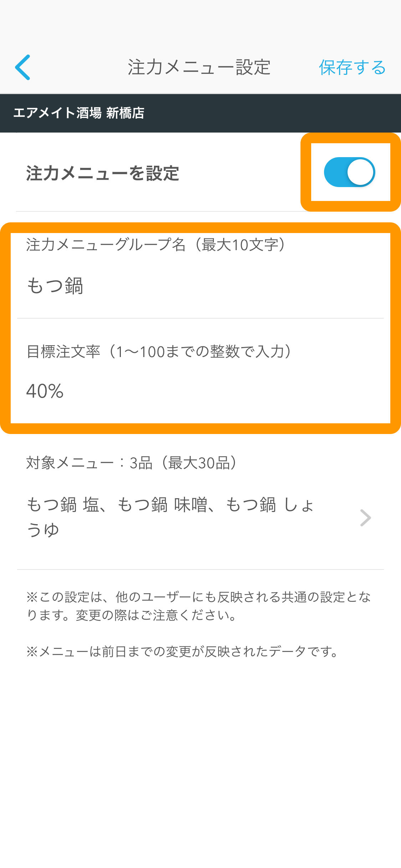Open the target menu list chevron
This screenshot has height=868, width=401.
[365, 518]
